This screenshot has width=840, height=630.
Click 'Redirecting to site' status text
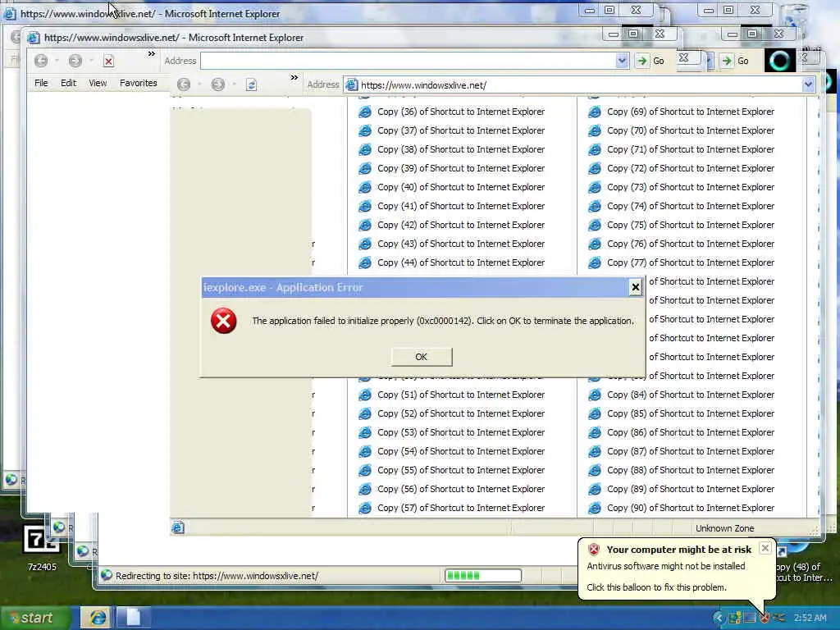pos(217,576)
